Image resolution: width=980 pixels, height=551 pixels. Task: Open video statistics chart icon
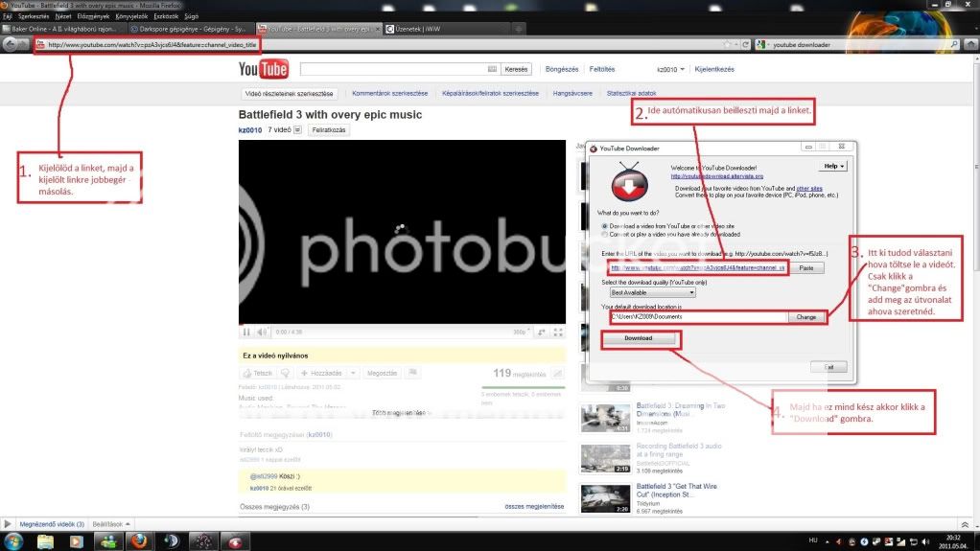[558, 373]
